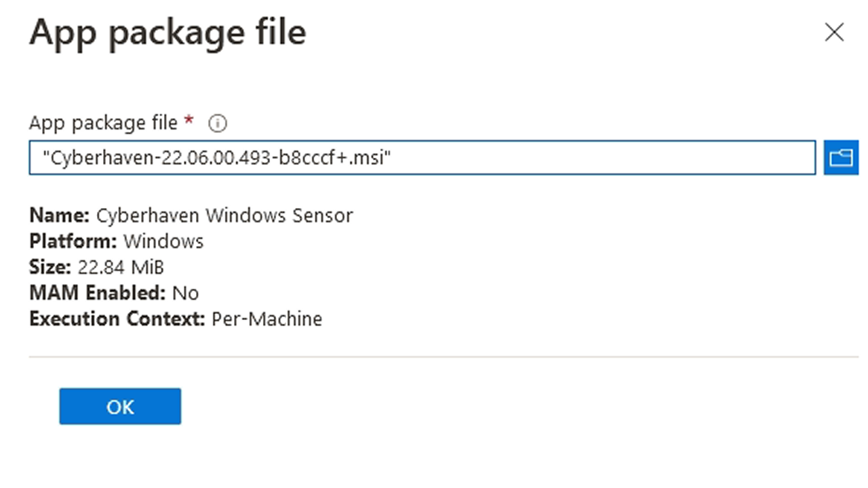Viewport: 868px width, 488px height.
Task: Click the 'No' value for MAM Enabled
Action: tap(185, 293)
